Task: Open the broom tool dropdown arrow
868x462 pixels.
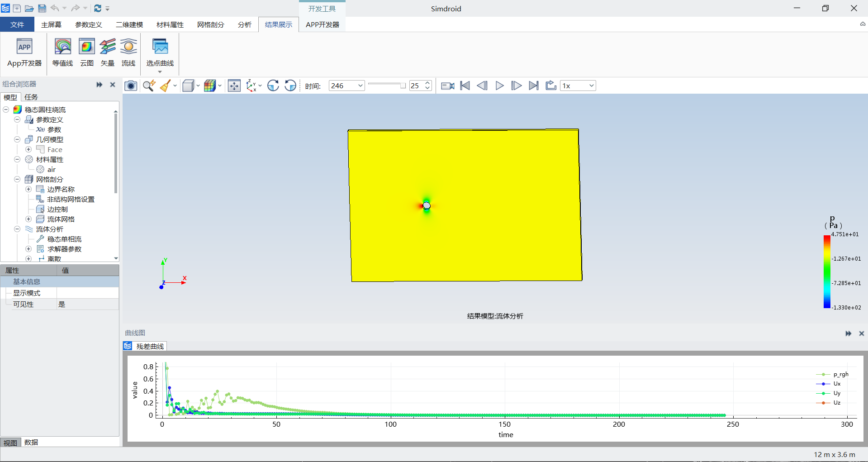Action: tap(175, 86)
